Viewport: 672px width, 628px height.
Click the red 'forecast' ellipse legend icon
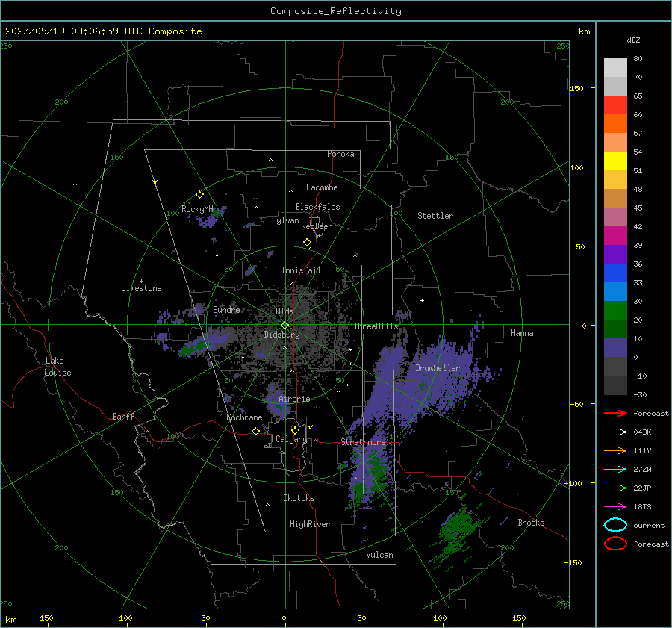pyautogui.click(x=615, y=544)
